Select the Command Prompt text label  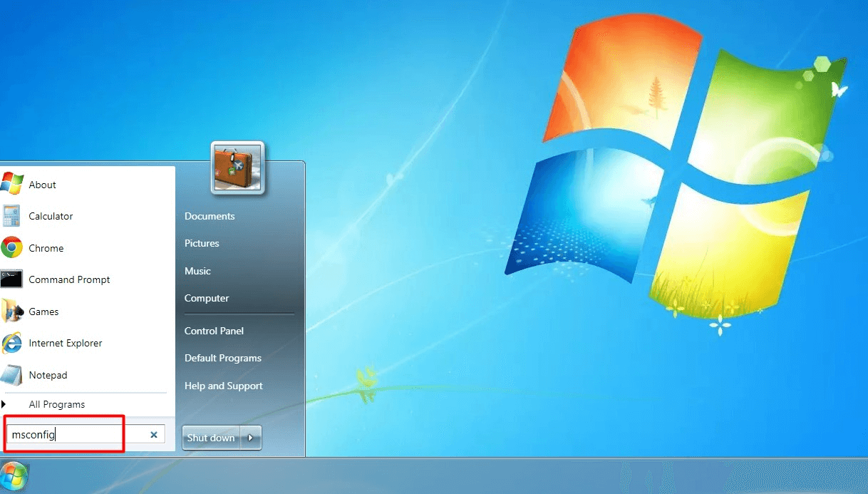tap(69, 279)
